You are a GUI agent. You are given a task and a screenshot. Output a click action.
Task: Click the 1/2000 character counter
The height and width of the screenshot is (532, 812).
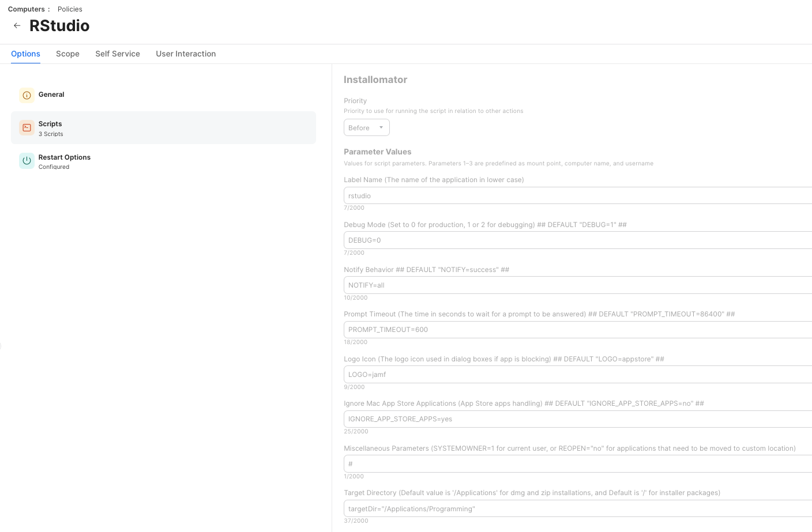(354, 476)
